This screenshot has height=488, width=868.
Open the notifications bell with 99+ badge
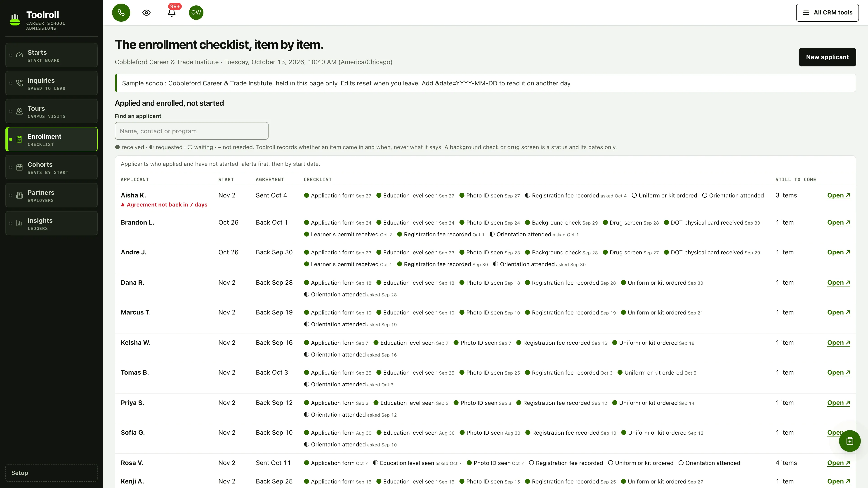coord(172,12)
